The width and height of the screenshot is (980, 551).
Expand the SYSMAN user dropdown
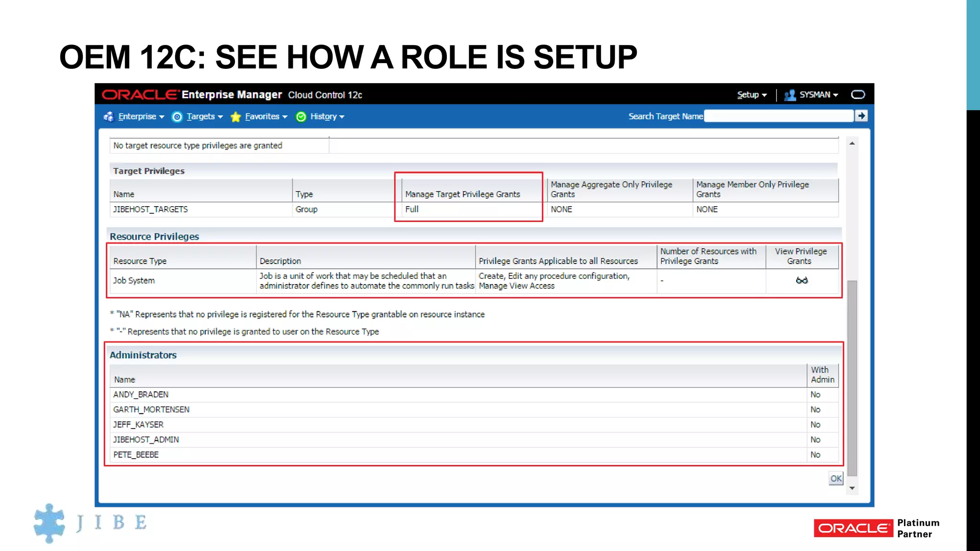(x=819, y=95)
